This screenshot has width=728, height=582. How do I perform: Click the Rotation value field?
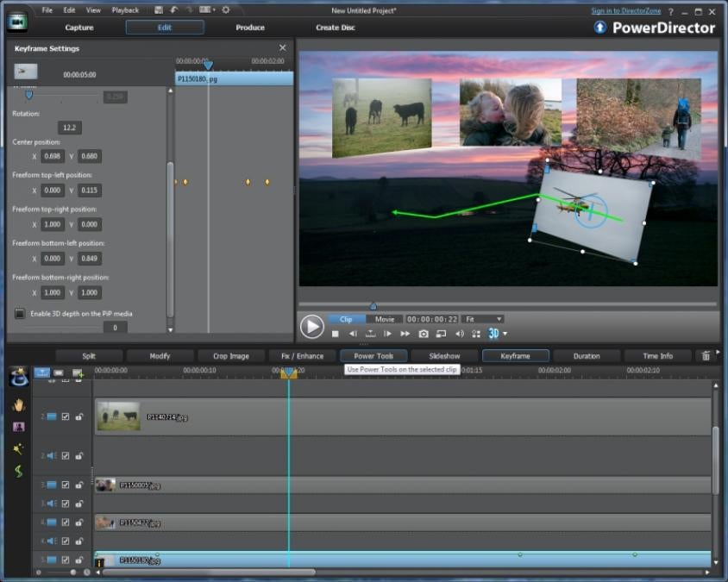click(x=70, y=128)
